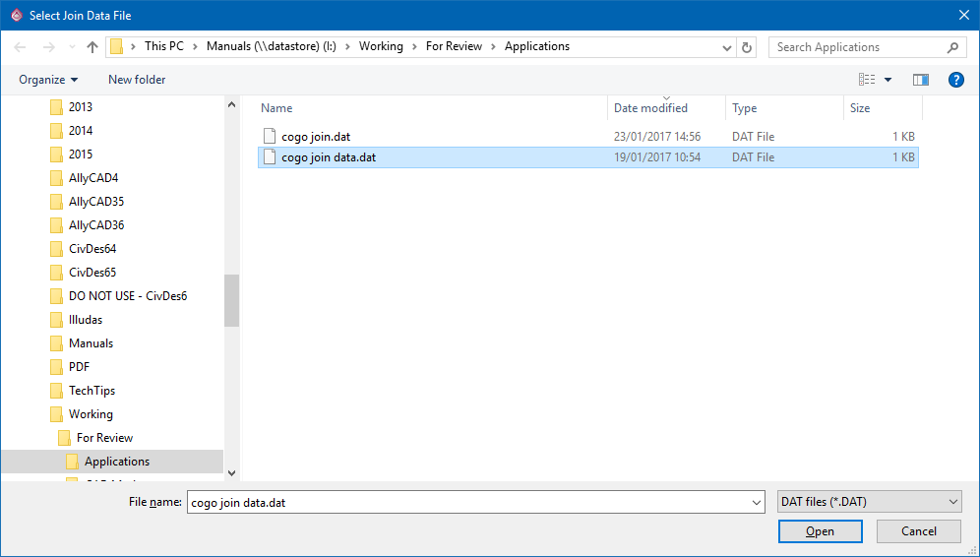Sort files by Date modified column
This screenshot has height=557, width=980.
click(x=650, y=108)
